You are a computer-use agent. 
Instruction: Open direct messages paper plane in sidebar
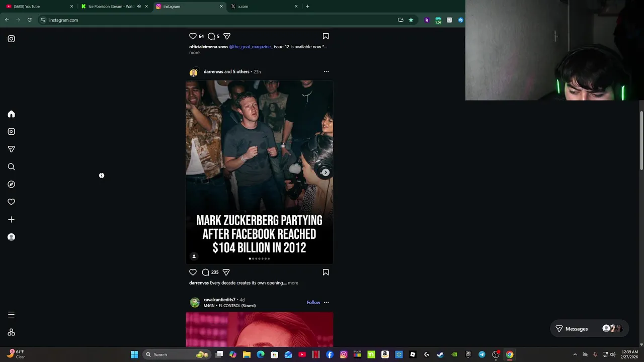(11, 149)
